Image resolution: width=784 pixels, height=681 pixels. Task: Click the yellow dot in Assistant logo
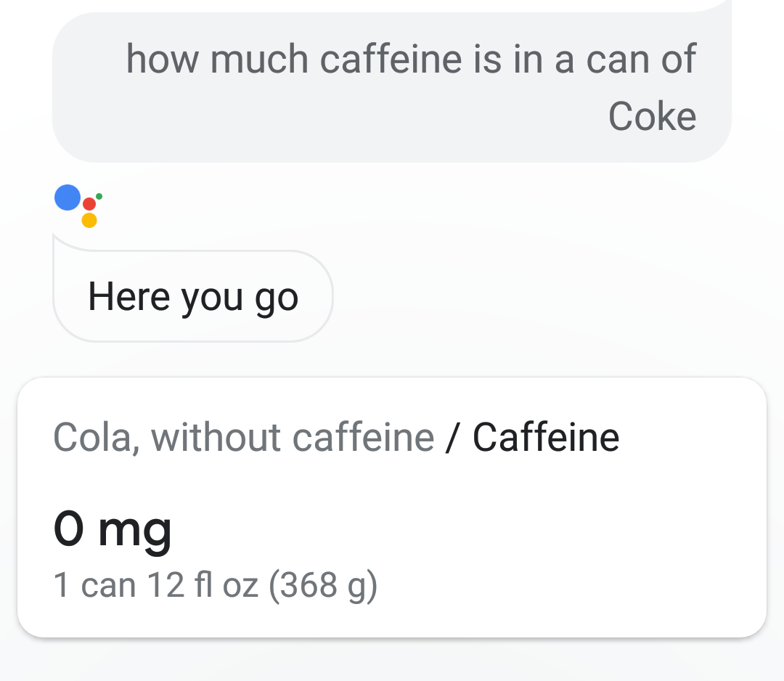pos(89,220)
